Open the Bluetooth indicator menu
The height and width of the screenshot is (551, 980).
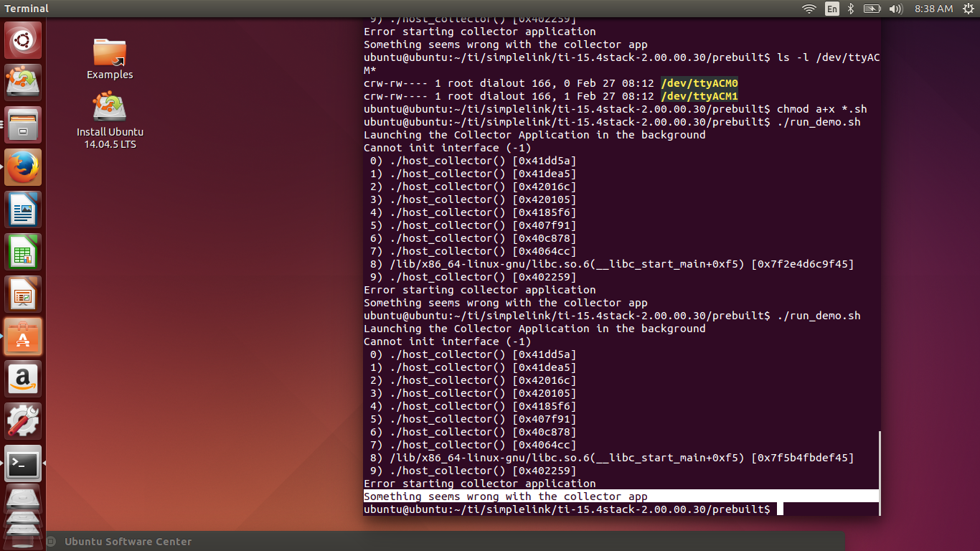(x=852, y=9)
